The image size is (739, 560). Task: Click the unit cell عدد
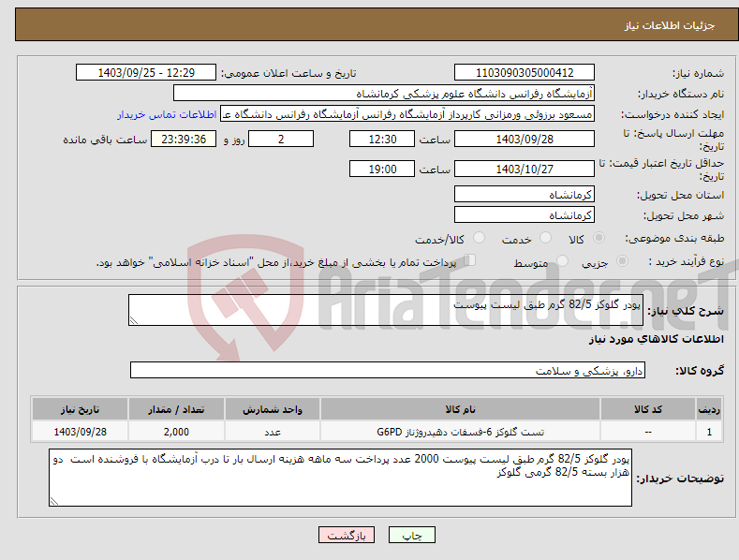[x=273, y=432]
